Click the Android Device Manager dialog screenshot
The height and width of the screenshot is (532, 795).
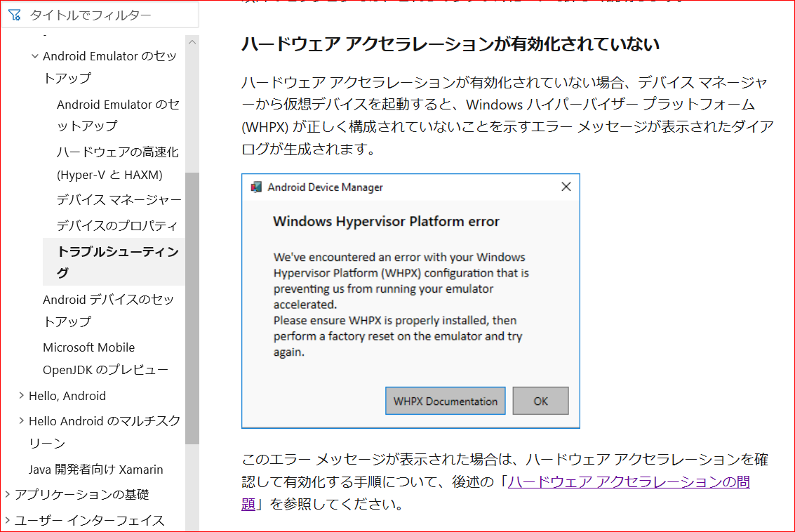coord(410,301)
